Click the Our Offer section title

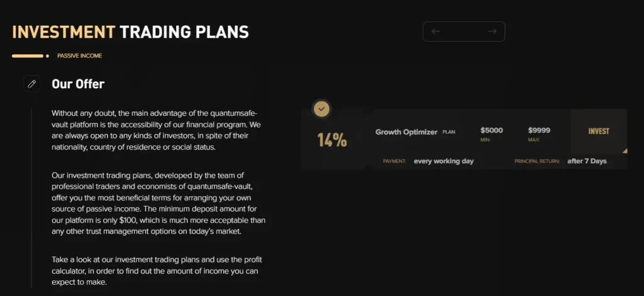(x=78, y=84)
